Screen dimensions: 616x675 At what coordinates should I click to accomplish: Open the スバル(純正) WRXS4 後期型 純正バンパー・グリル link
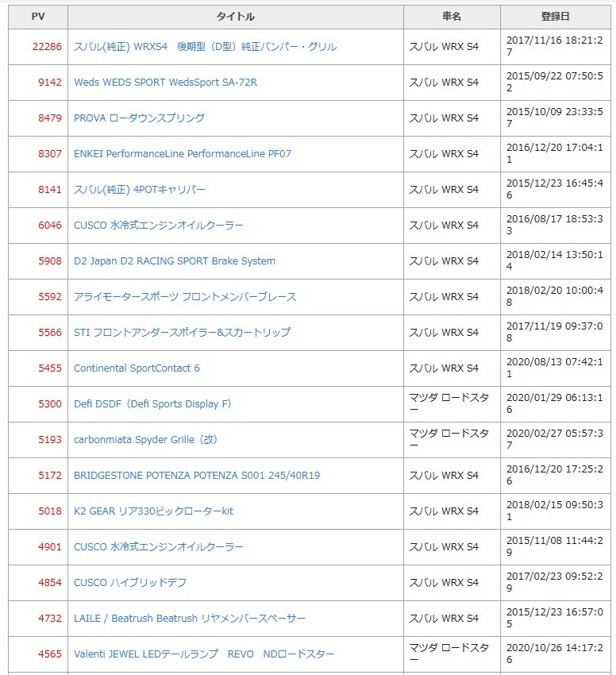click(205, 47)
